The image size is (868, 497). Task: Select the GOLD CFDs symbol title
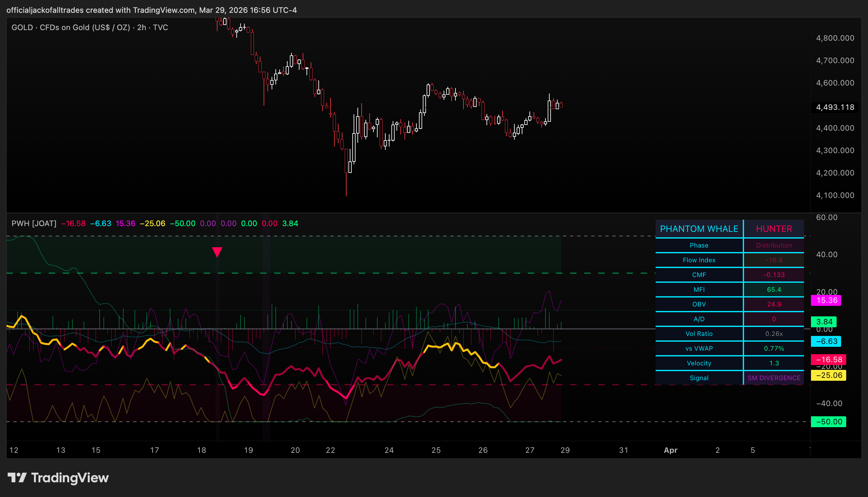coord(90,27)
